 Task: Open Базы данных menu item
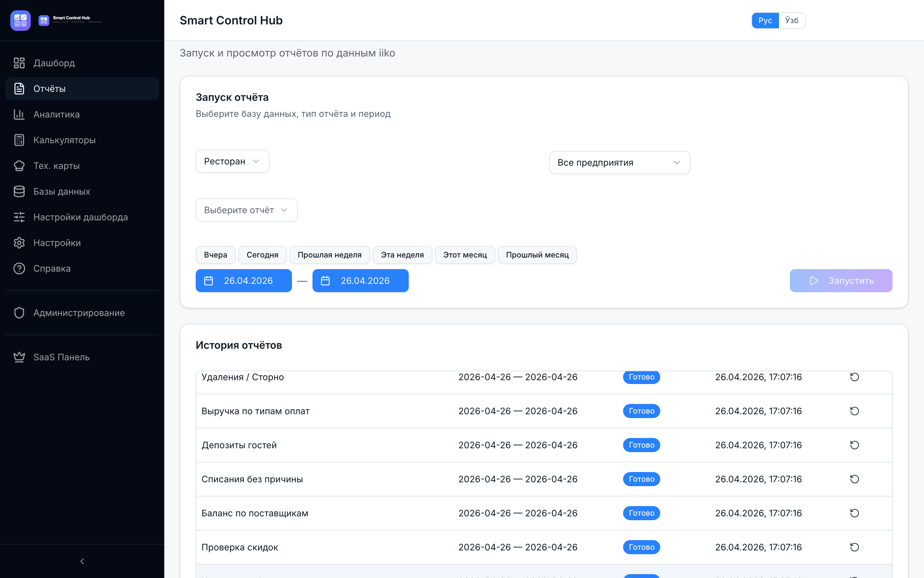tap(82, 191)
